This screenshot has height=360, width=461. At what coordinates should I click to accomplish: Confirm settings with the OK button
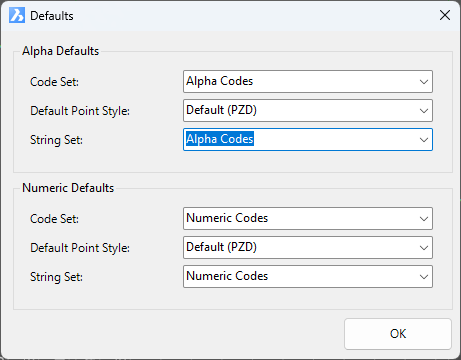(398, 334)
